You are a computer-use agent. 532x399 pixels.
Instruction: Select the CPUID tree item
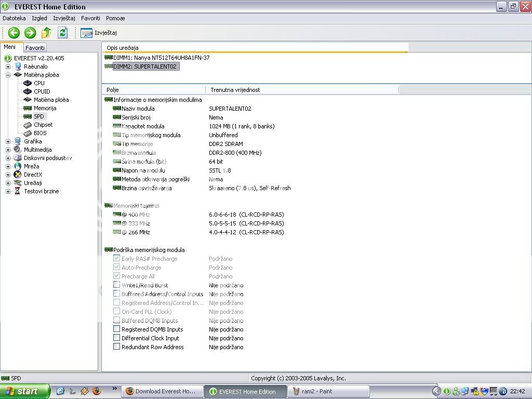click(x=42, y=91)
